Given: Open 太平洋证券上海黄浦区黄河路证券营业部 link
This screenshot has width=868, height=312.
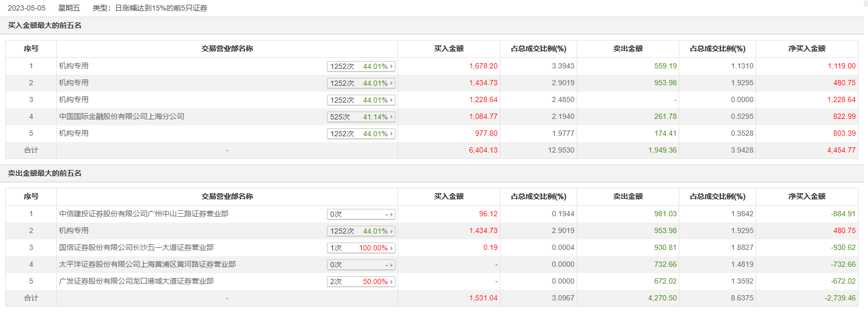Looking at the screenshot, I should tap(147, 264).
